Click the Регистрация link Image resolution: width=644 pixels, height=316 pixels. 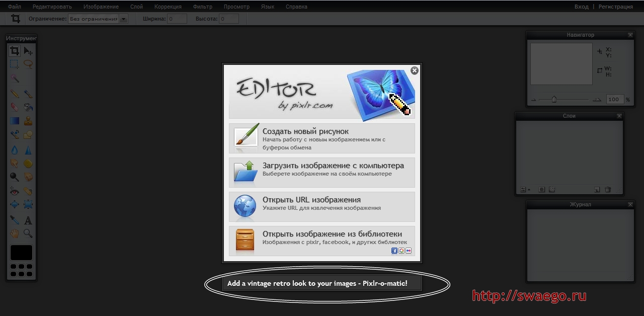[616, 7]
